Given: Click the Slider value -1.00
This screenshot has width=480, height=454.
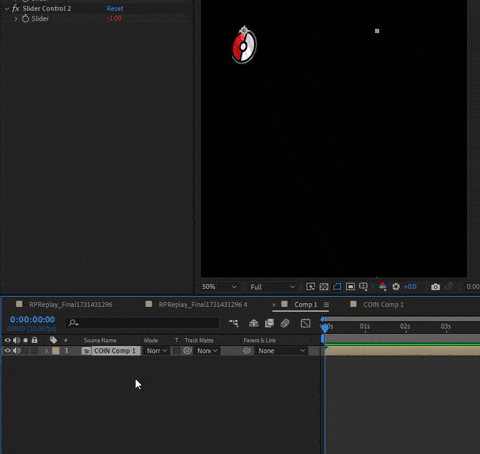Looking at the screenshot, I should pyautogui.click(x=114, y=18).
